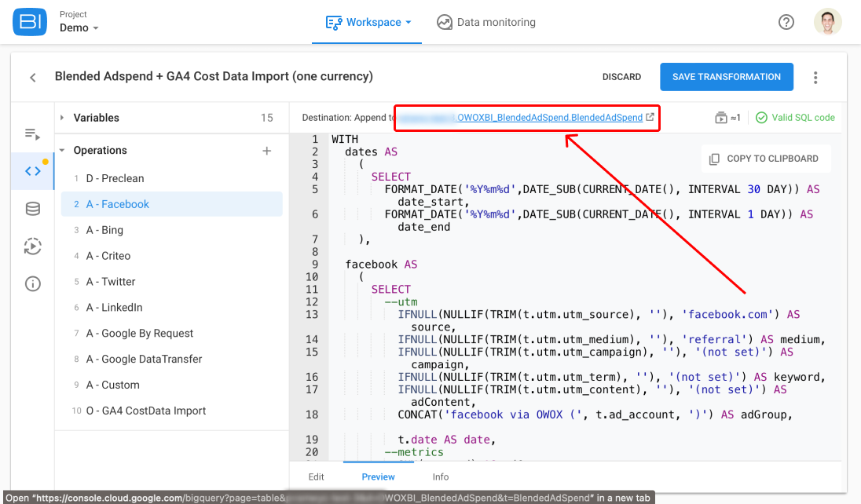
Task: Click the 'dates AS' code line
Action: pos(372,152)
